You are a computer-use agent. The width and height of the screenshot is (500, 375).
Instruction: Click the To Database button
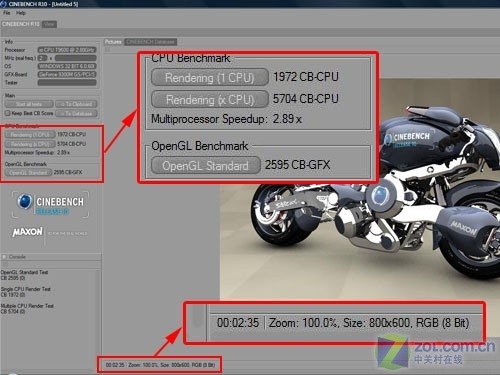(76, 113)
